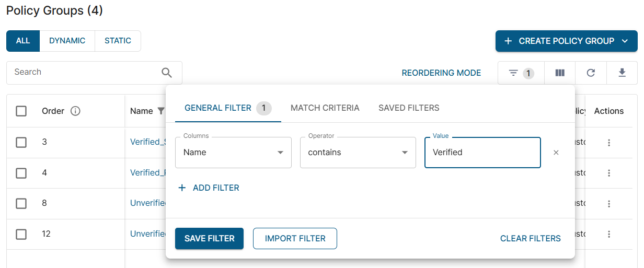Remove the Name filter row
The height and width of the screenshot is (268, 644).
[x=556, y=153]
